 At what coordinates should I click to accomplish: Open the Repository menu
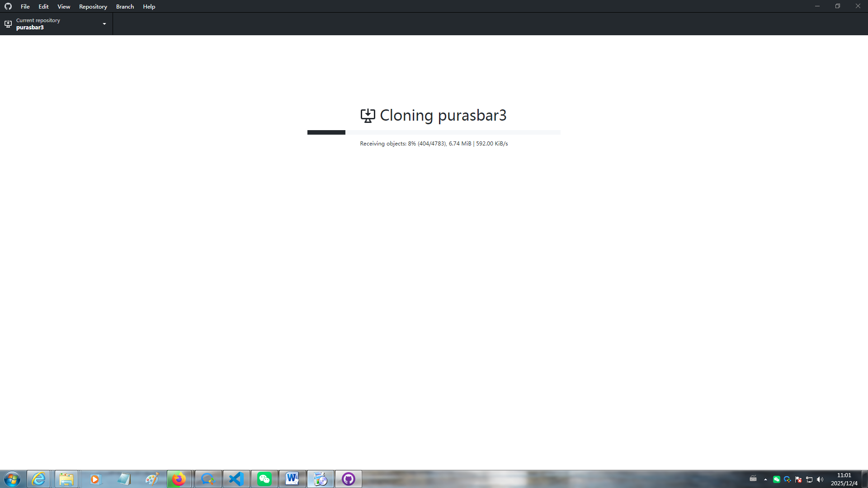click(93, 6)
